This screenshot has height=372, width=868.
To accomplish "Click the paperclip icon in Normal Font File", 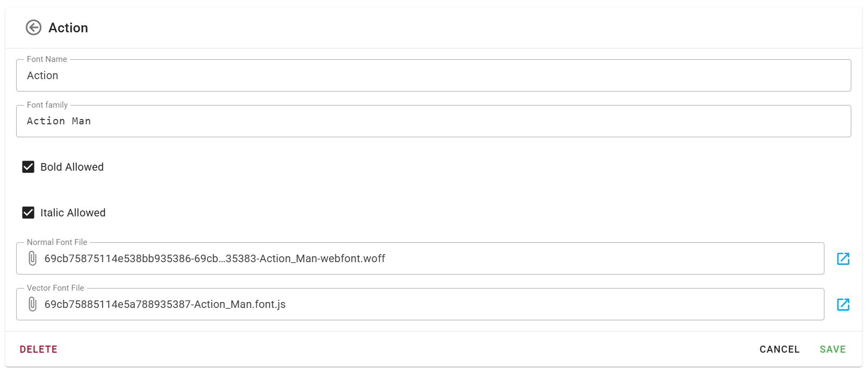I will click(32, 258).
